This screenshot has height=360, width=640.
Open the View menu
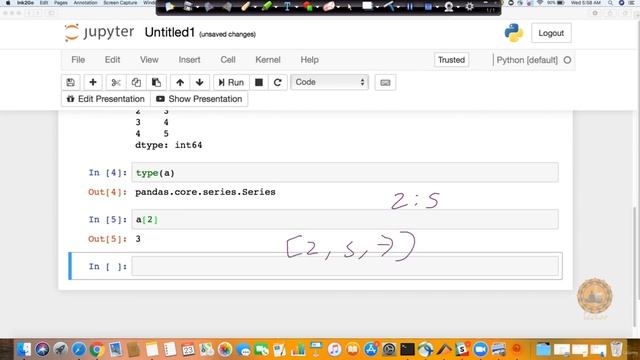click(x=149, y=60)
